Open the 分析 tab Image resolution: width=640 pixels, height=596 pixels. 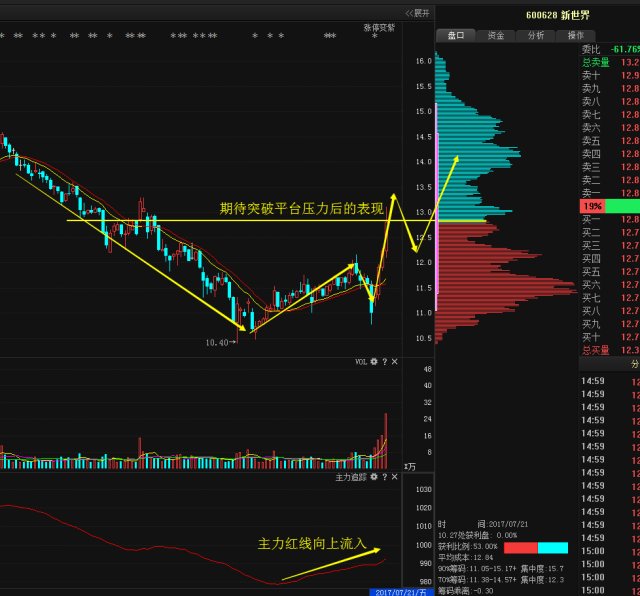pyautogui.click(x=536, y=35)
